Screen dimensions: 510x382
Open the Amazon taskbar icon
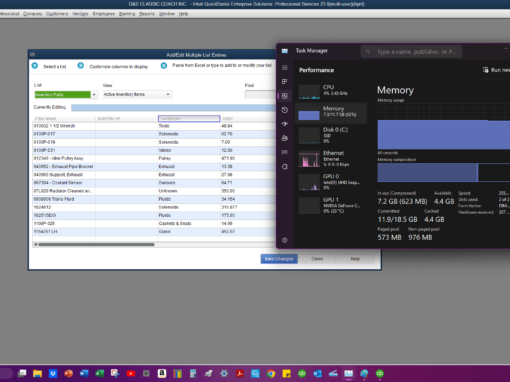click(162, 373)
